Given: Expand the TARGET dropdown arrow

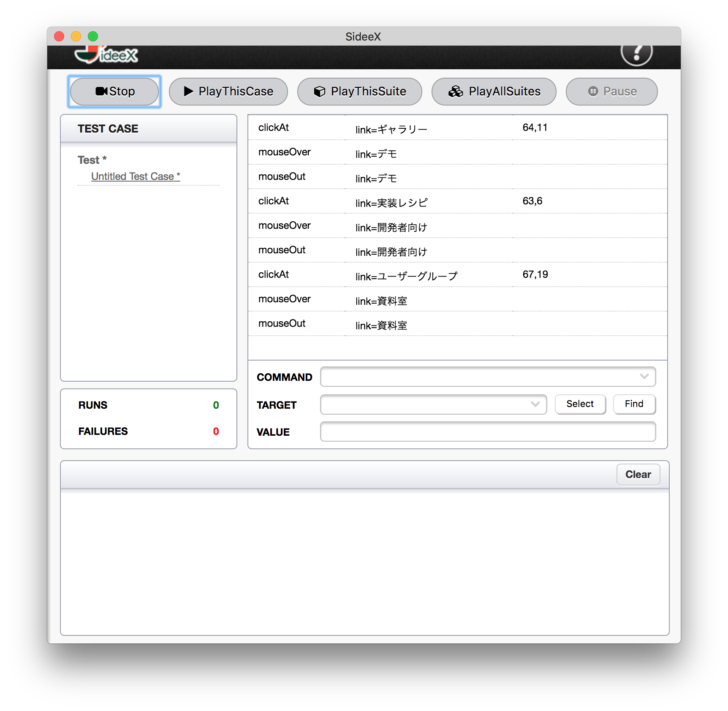Looking at the screenshot, I should pyautogui.click(x=535, y=404).
